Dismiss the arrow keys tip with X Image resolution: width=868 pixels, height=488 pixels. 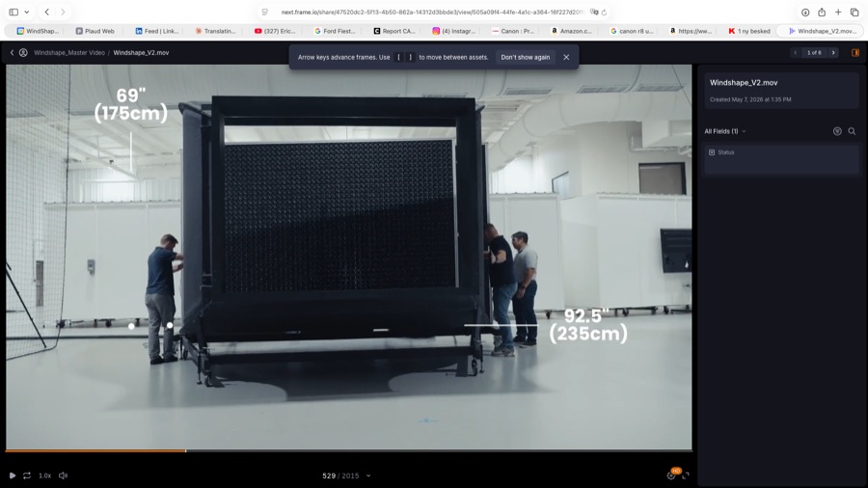point(566,57)
